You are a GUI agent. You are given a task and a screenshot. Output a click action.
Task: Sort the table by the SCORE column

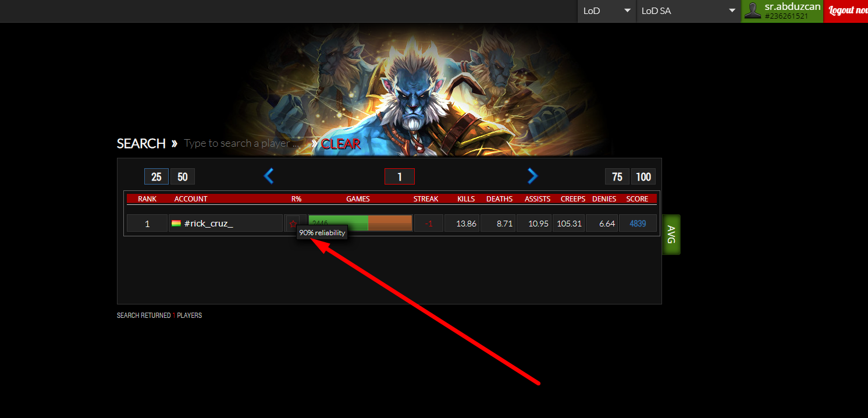[637, 199]
